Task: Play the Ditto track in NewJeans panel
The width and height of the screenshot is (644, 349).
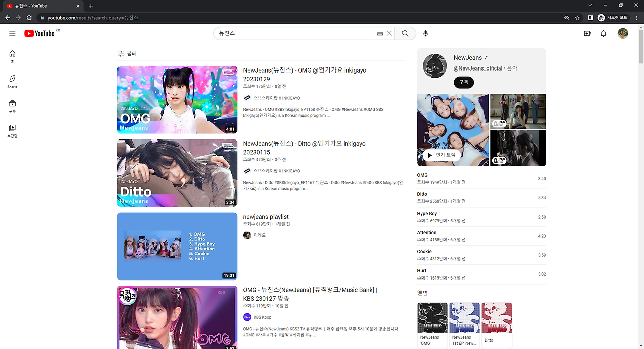Action: click(481, 198)
